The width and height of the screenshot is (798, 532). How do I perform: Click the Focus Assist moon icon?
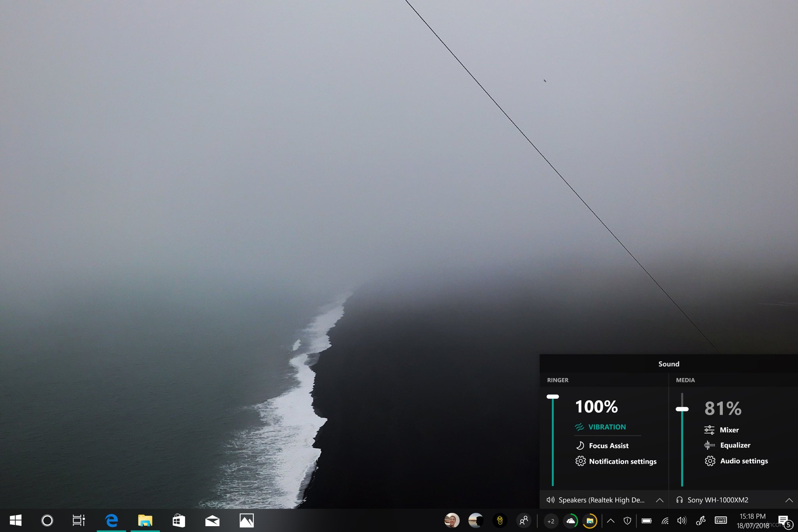580,445
